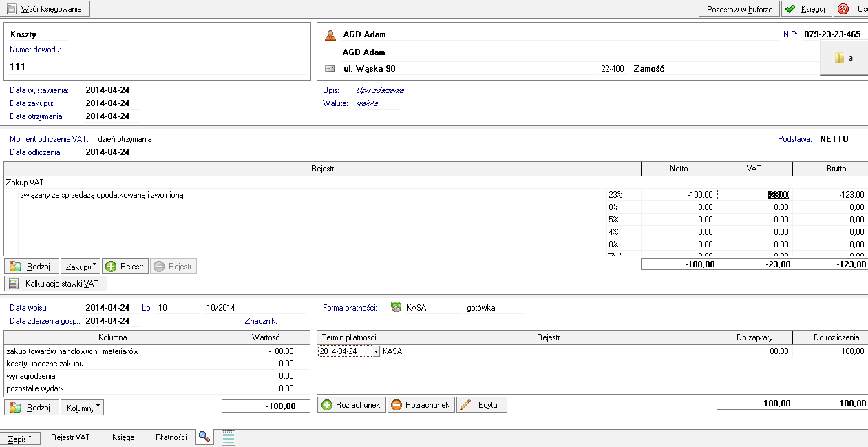Click the envelope address icon near ul. Wąska
Image resolution: width=868 pixels, height=447 pixels.
[330, 69]
